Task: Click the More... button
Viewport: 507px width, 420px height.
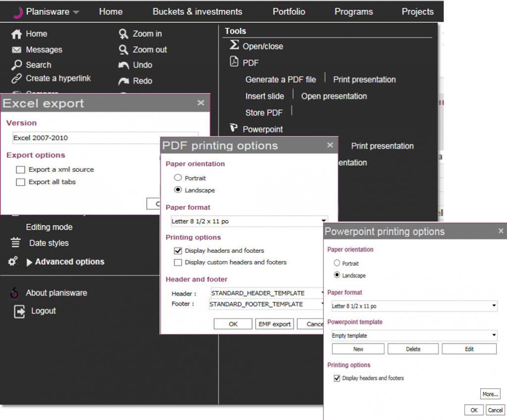Action: click(490, 394)
